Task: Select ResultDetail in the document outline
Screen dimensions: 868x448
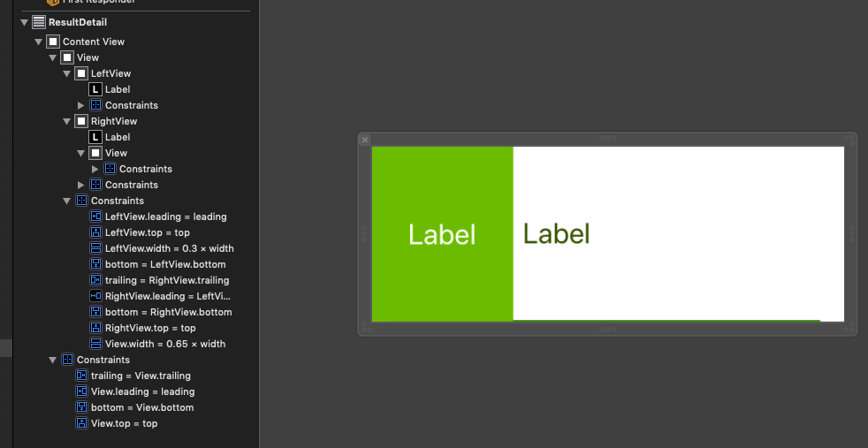Action: (x=78, y=22)
